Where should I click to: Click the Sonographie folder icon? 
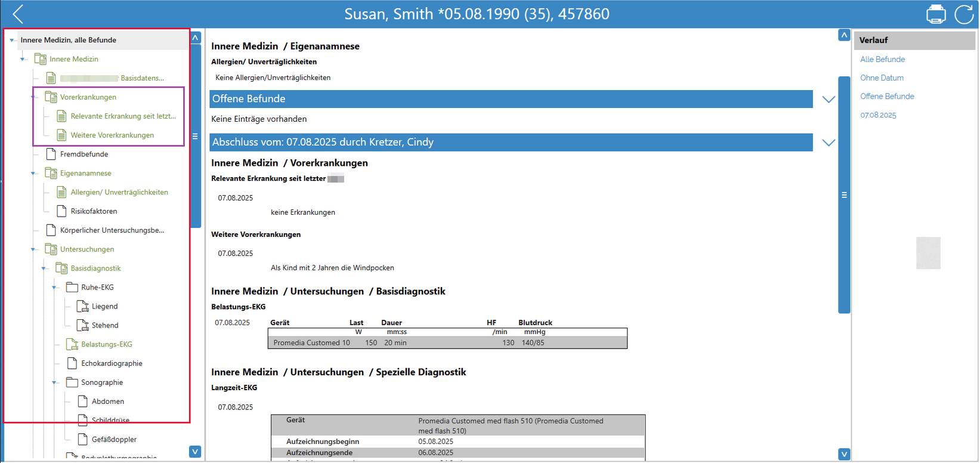(x=72, y=382)
